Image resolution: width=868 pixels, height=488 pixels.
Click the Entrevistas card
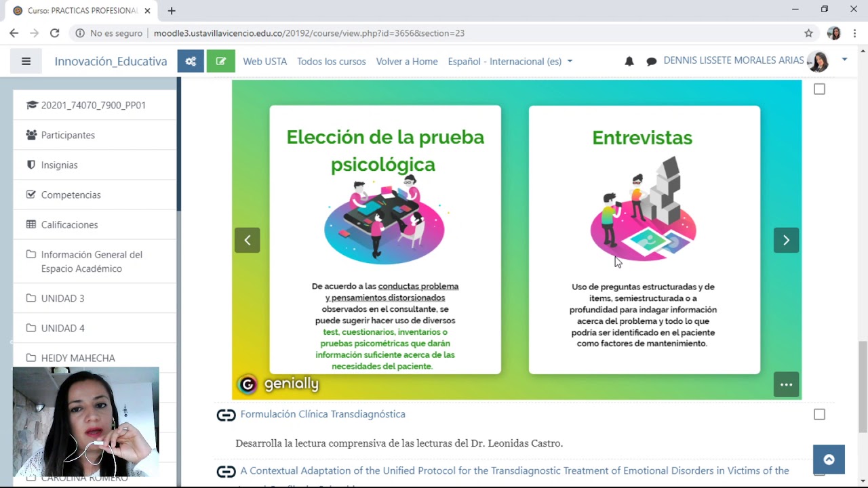(x=644, y=239)
